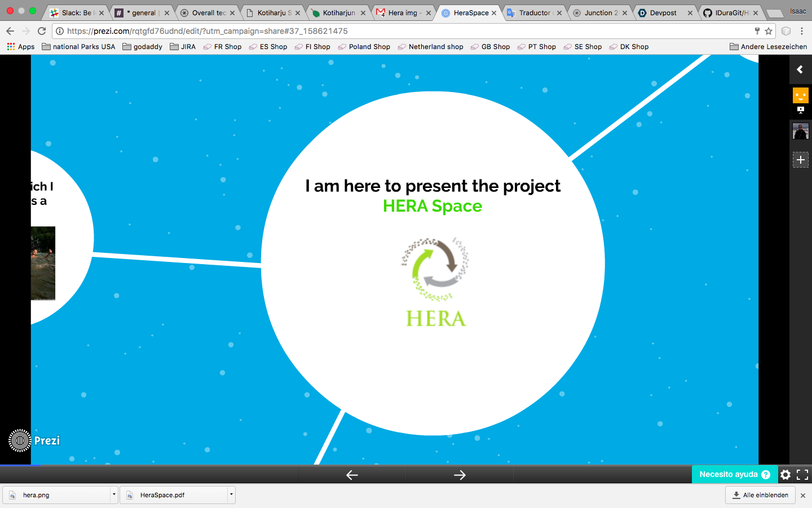
Task: Switch to the IDuraGit GitHub tab
Action: pos(730,12)
